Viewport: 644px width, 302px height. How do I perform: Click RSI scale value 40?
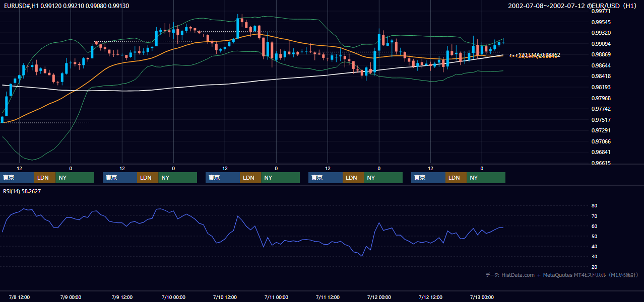(x=594, y=246)
